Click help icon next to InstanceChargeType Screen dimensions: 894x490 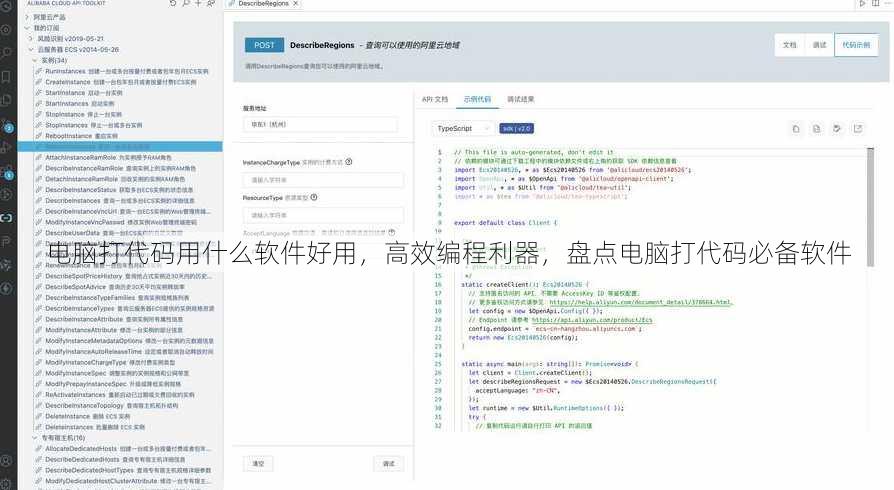click(349, 162)
